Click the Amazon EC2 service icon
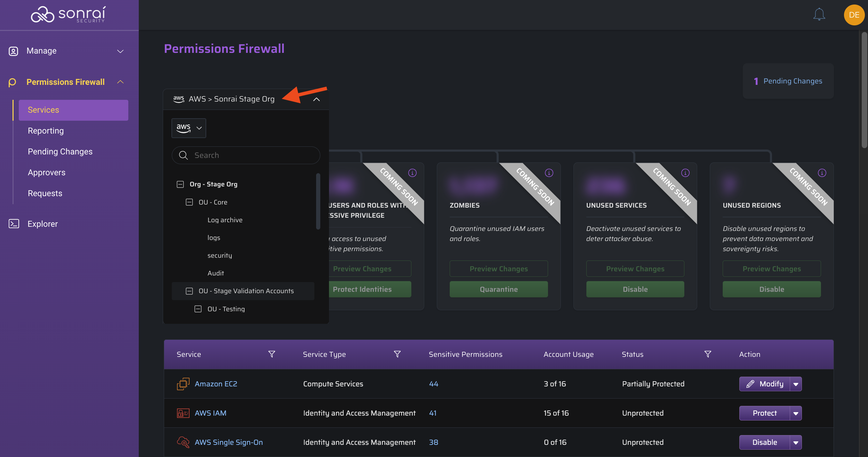The height and width of the screenshot is (457, 868). pyautogui.click(x=183, y=384)
